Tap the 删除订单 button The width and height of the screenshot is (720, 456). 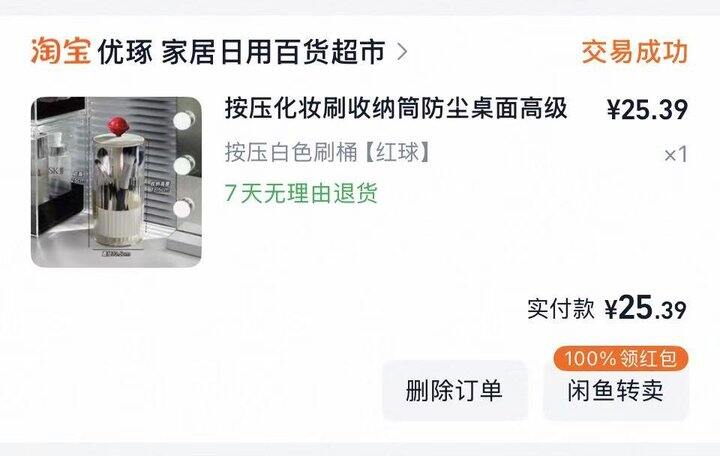click(x=454, y=391)
